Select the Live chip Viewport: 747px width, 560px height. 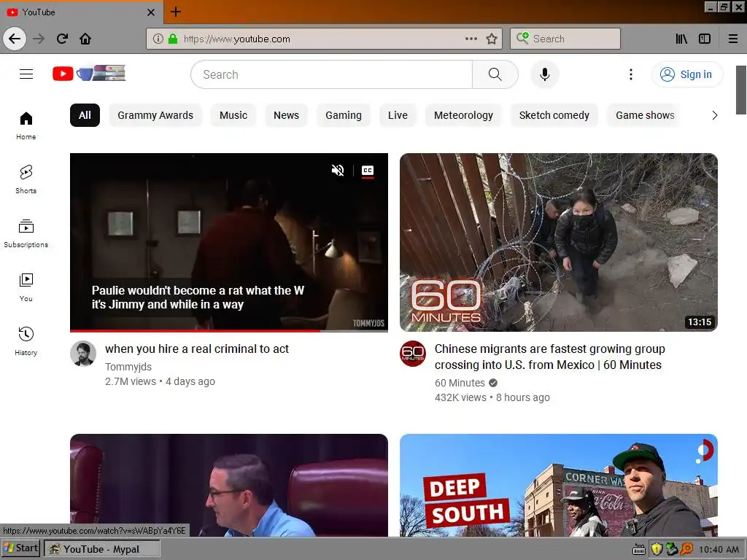tap(398, 115)
